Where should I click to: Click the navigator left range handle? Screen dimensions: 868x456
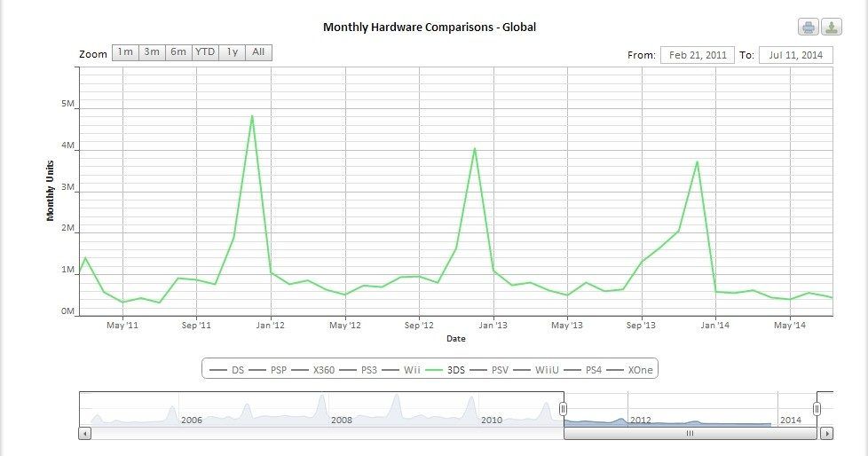coord(563,408)
